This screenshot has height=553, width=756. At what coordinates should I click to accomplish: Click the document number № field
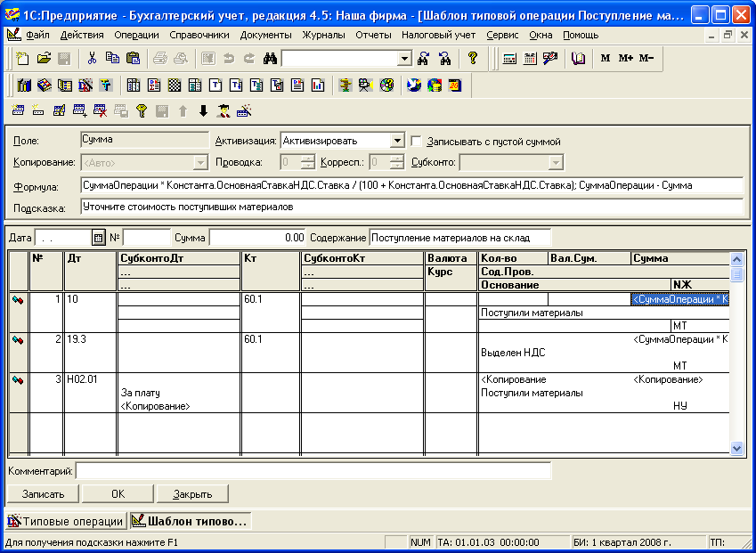tap(147, 238)
